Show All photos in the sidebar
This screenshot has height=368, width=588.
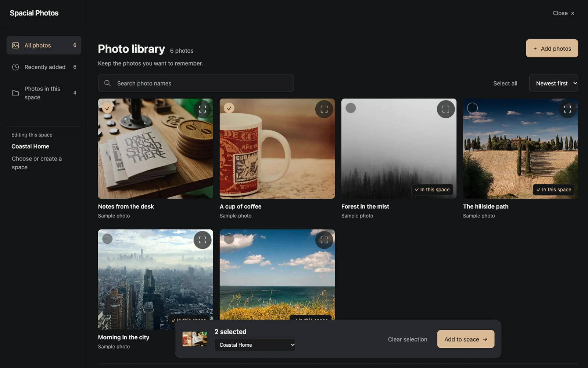coord(44,45)
